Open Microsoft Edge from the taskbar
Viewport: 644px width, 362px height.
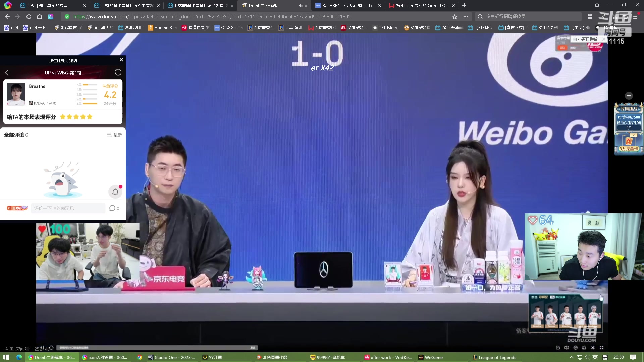tap(19, 357)
